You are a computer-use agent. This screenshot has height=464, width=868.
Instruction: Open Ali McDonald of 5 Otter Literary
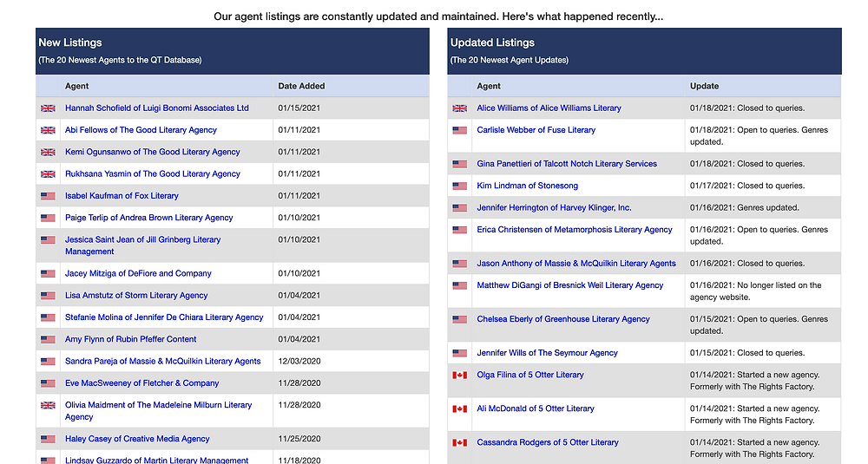(x=536, y=408)
